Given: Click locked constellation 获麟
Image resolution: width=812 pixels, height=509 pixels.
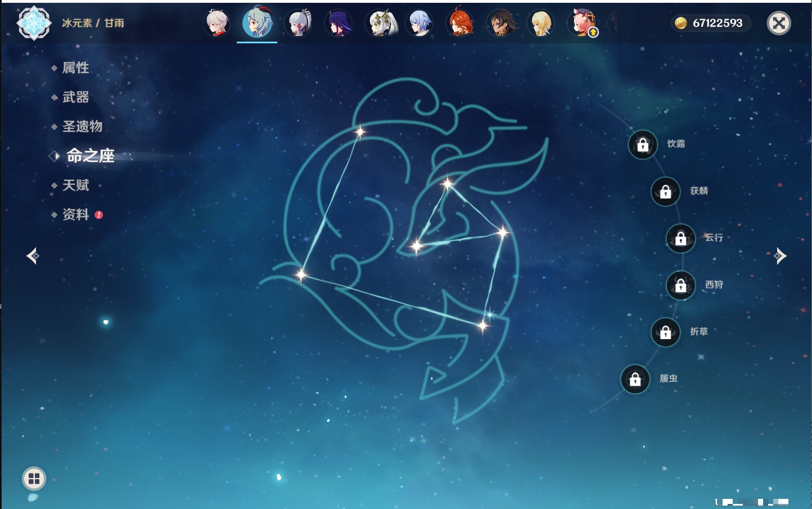Looking at the screenshot, I should point(665,192).
